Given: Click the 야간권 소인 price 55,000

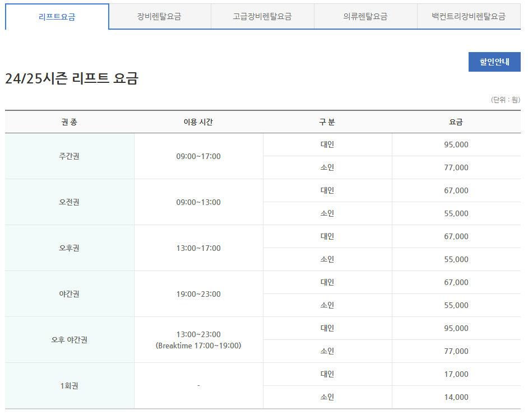Looking at the screenshot, I should click(x=456, y=305).
